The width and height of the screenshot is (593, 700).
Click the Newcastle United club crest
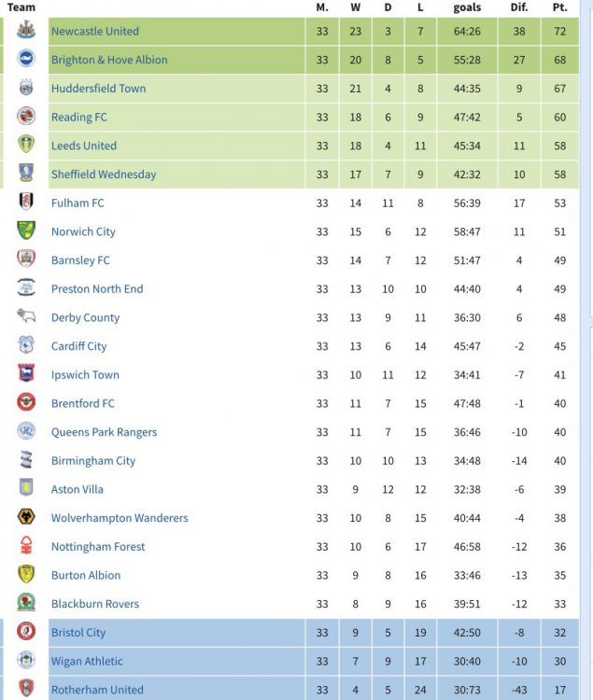point(26,31)
